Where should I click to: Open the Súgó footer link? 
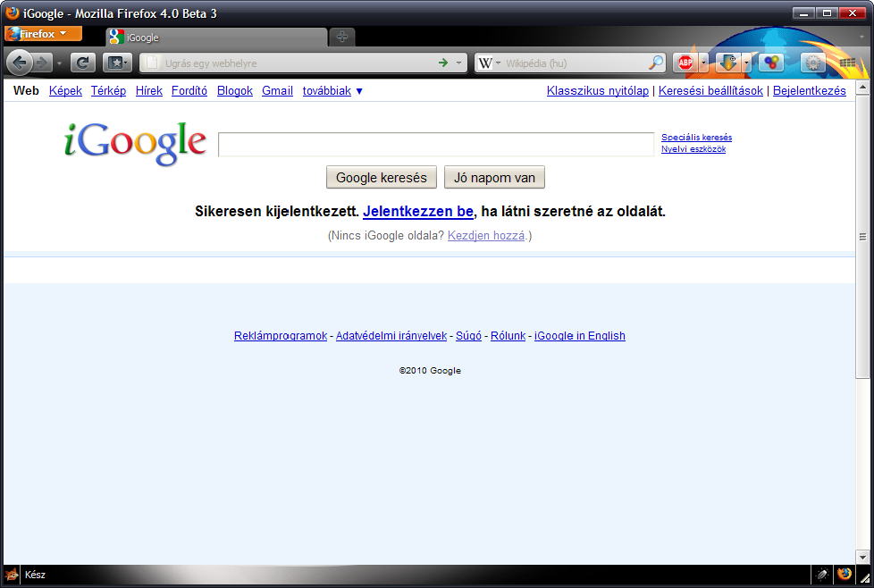coord(469,335)
